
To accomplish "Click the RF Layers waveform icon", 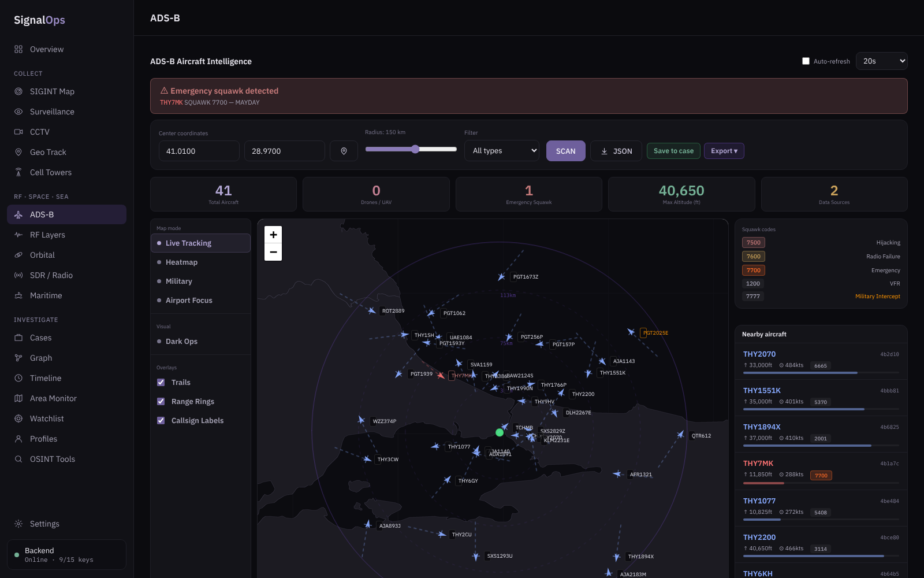I will click(x=18, y=235).
